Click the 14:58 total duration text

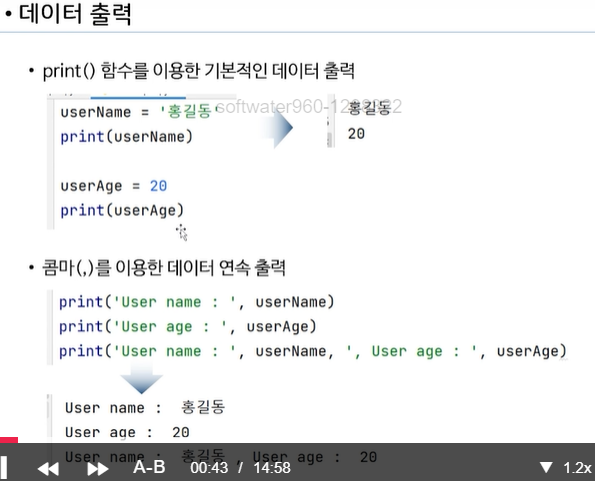(272, 468)
